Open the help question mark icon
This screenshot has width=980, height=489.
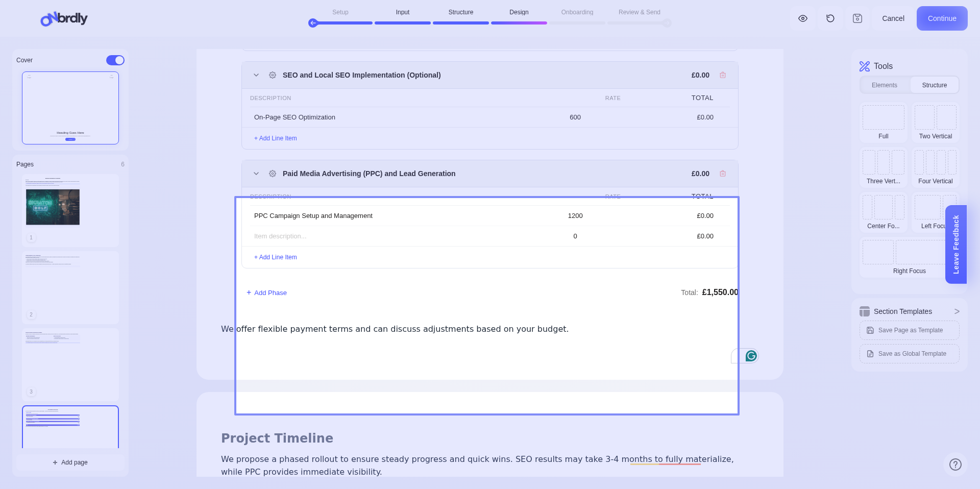tap(955, 464)
